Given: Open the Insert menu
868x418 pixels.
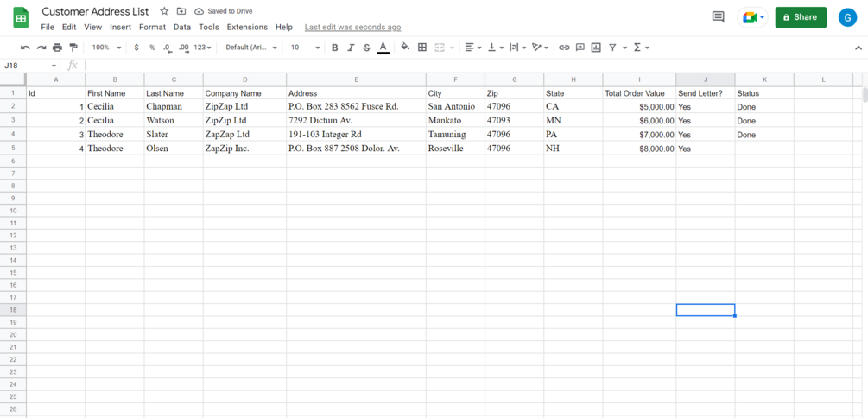Looking at the screenshot, I should pos(121,27).
